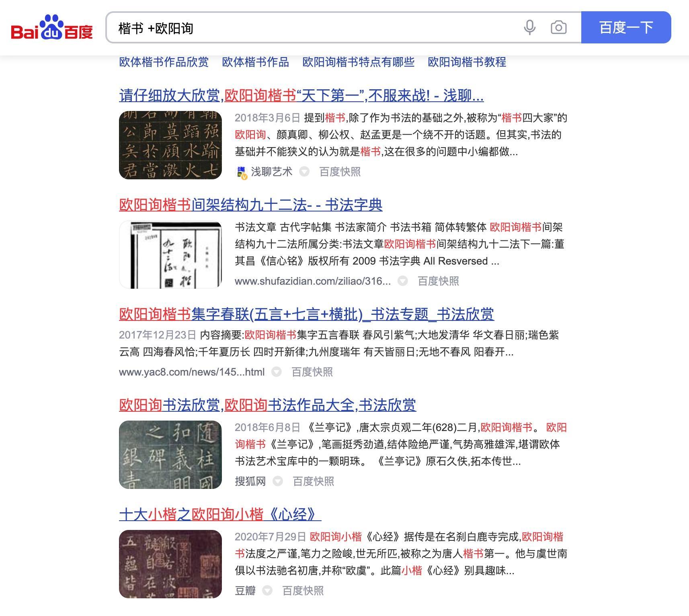Click the Baidu logo

tap(52, 27)
